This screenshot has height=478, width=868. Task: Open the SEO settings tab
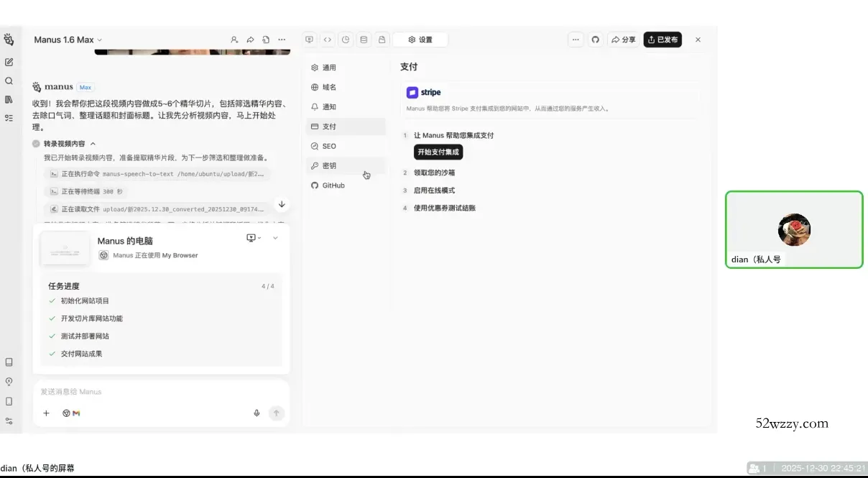(328, 147)
